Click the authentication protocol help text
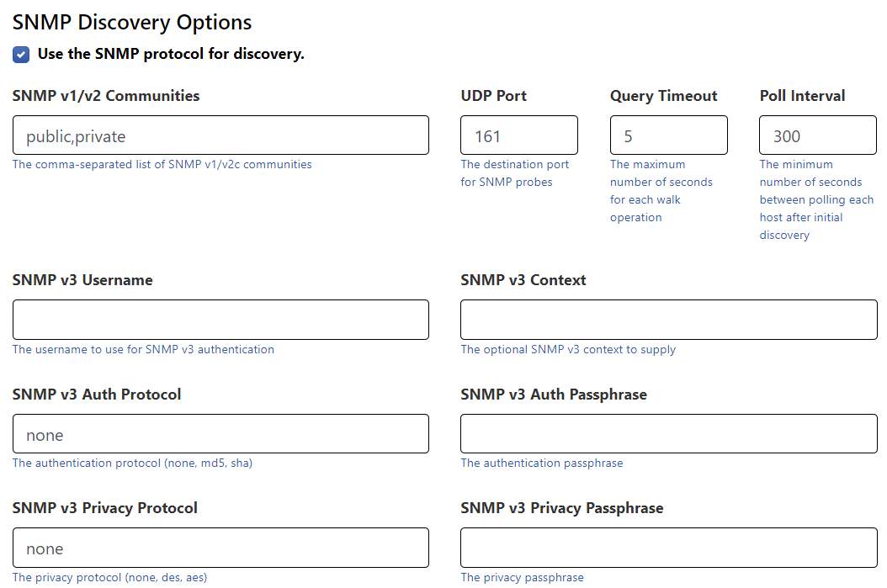887x588 pixels. (131, 463)
